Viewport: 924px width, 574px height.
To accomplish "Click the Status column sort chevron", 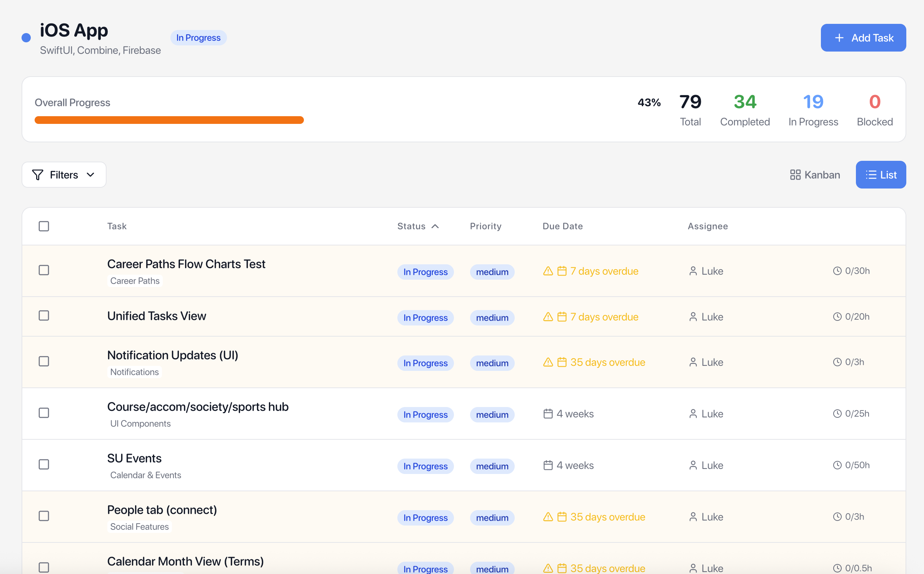I will (x=435, y=226).
